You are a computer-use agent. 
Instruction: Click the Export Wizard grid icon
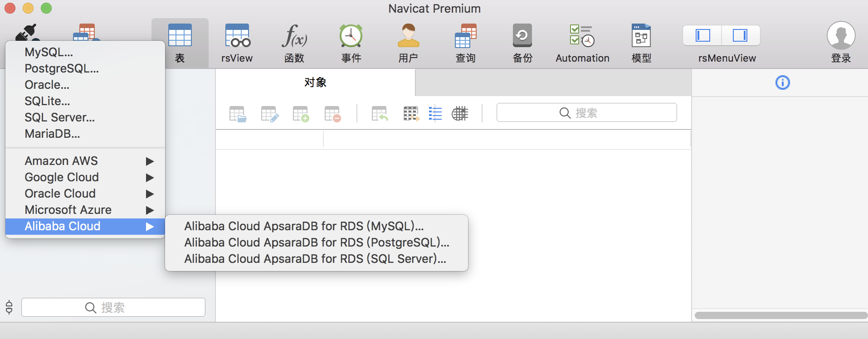[x=411, y=114]
